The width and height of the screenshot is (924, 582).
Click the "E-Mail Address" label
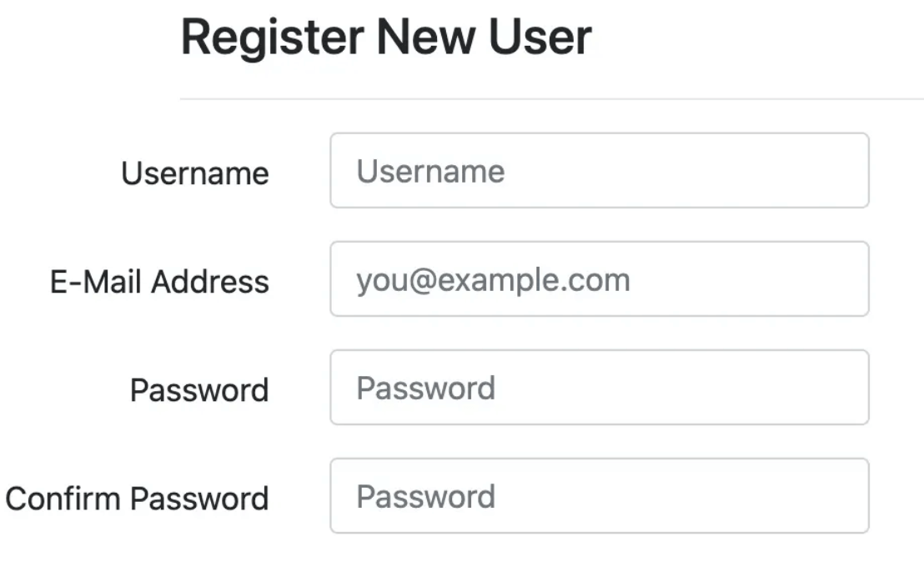[x=160, y=282]
